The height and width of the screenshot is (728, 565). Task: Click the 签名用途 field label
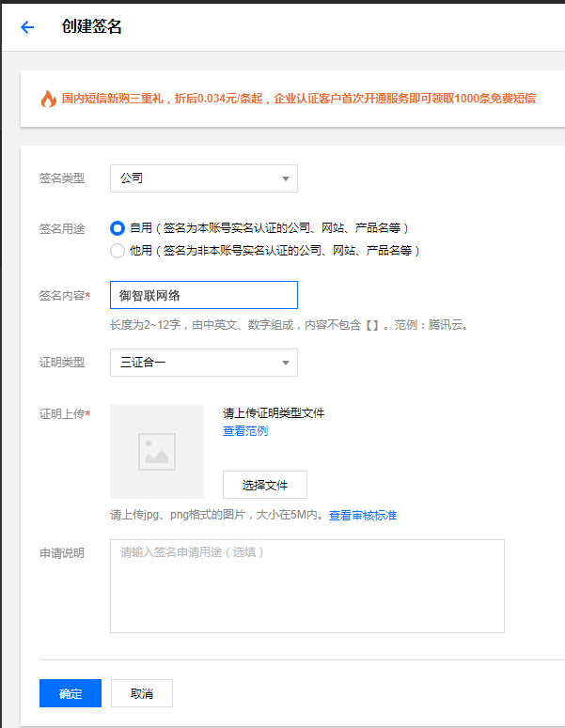pyautogui.click(x=61, y=228)
